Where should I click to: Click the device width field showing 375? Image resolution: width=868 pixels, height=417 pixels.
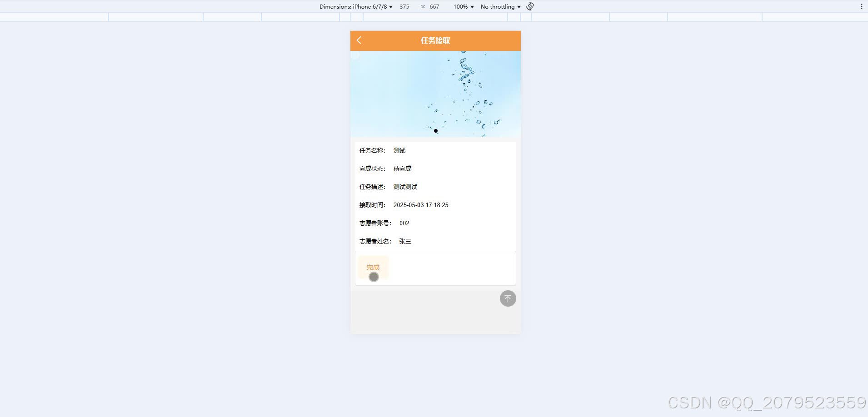404,6
